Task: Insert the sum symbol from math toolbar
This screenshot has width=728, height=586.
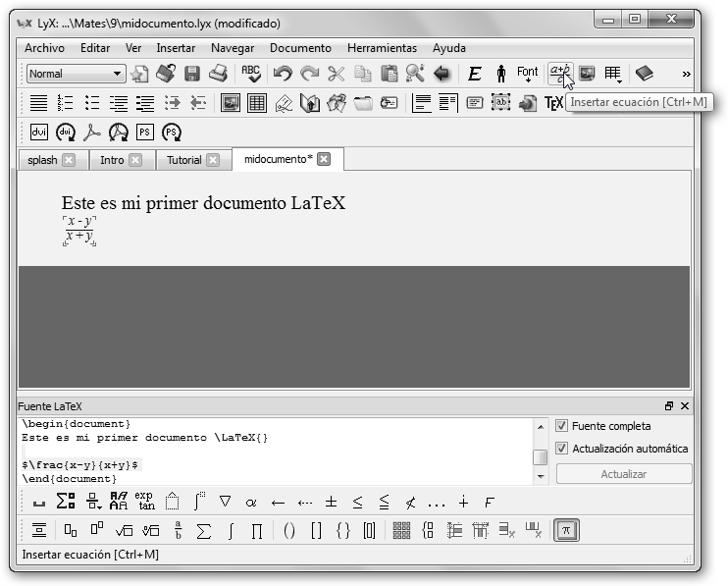Action: tap(204, 531)
